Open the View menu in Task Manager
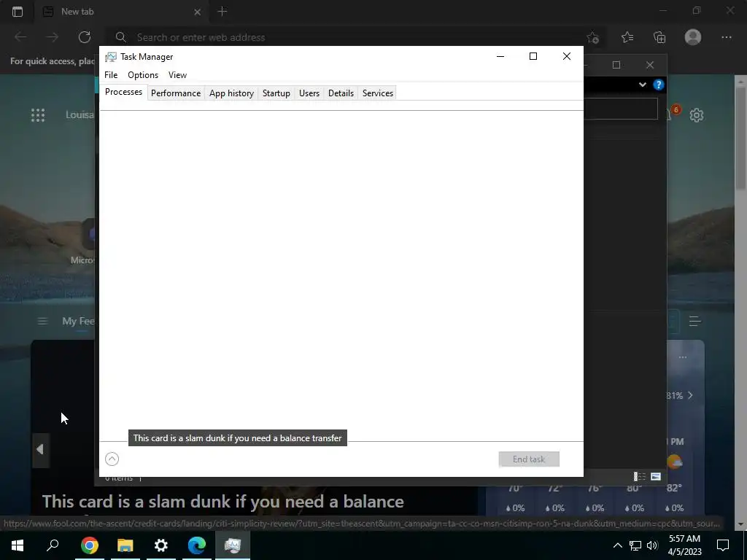The height and width of the screenshot is (560, 747). [177, 75]
